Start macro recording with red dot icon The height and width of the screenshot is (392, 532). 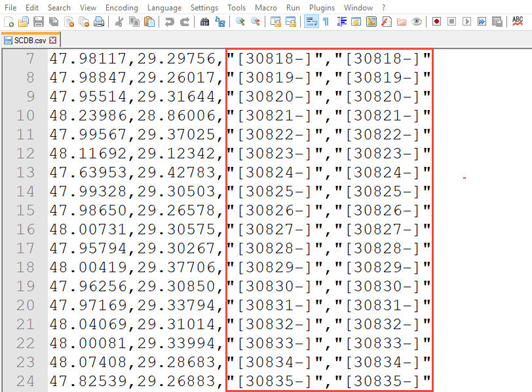tap(436, 22)
